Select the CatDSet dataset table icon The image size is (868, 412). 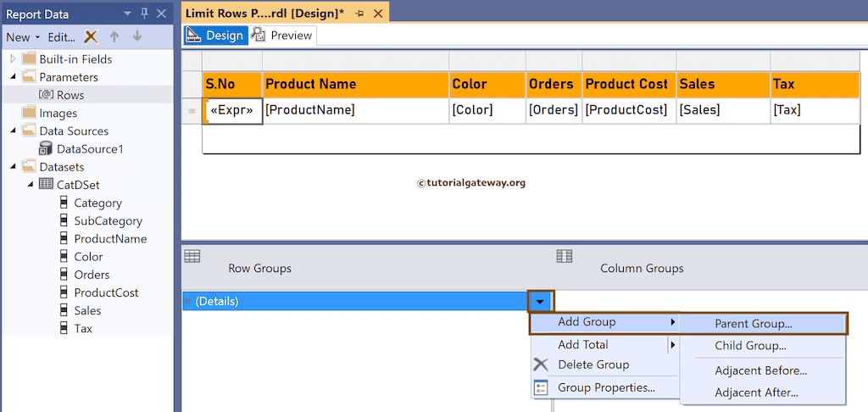pos(46,184)
